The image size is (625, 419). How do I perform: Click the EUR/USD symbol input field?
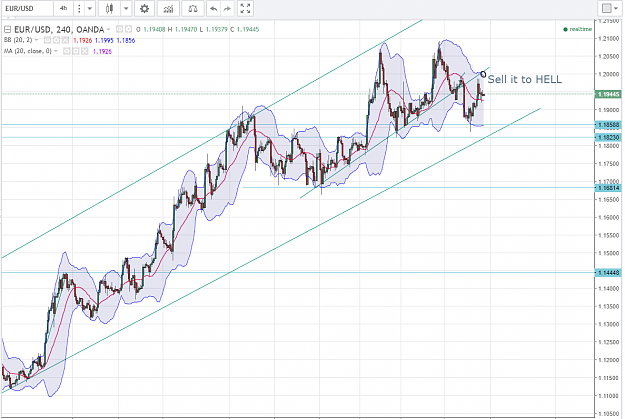[27, 8]
